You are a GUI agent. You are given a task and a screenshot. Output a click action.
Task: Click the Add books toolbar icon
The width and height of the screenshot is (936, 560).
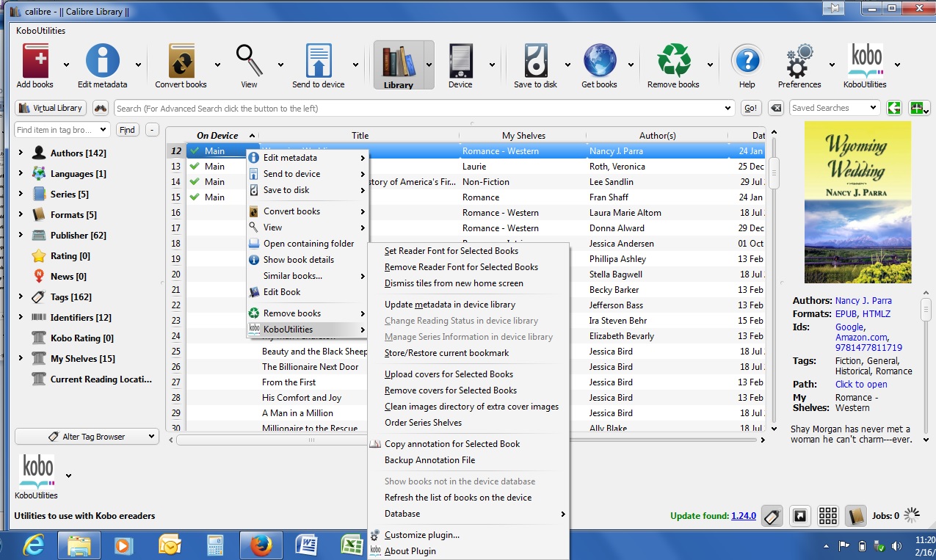[x=35, y=62]
